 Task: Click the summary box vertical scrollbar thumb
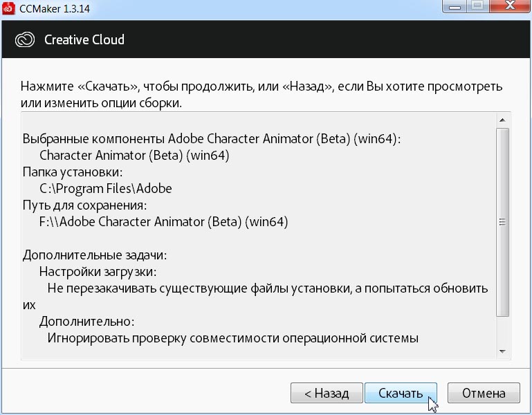[x=502, y=221]
